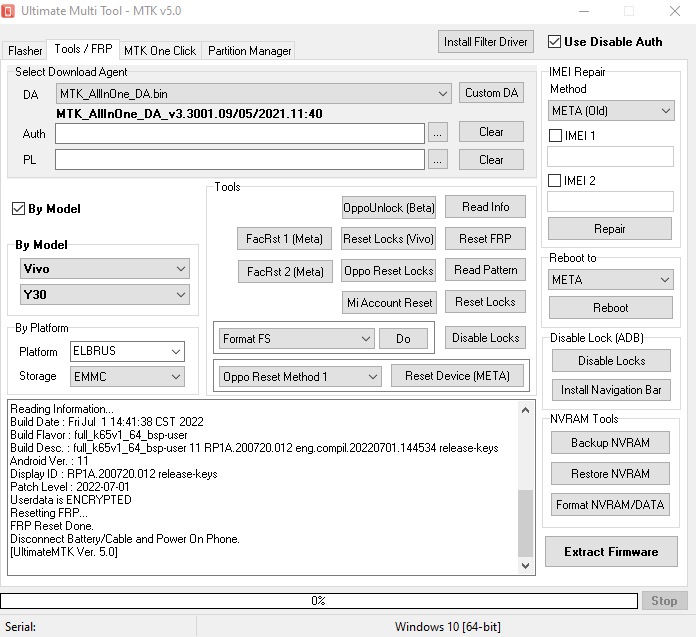Click 'Windows 10 [64-bit]' status text
The width and height of the screenshot is (696, 637).
click(x=448, y=627)
